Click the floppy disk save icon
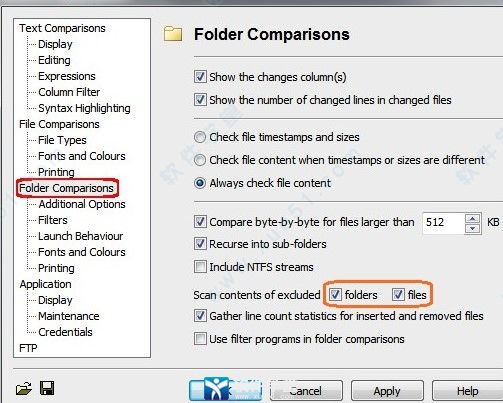This screenshot has width=503, height=403. click(47, 388)
